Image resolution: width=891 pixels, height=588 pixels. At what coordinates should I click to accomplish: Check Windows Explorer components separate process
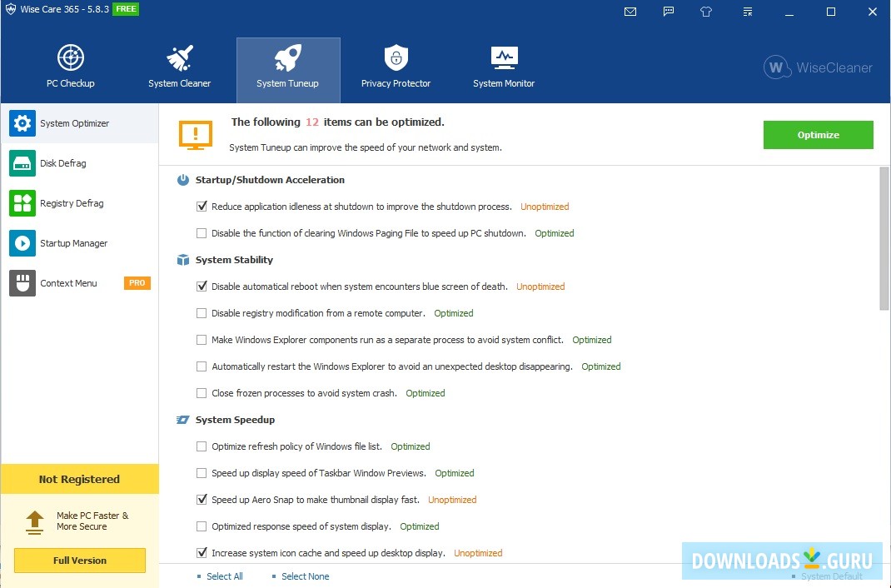click(x=202, y=340)
